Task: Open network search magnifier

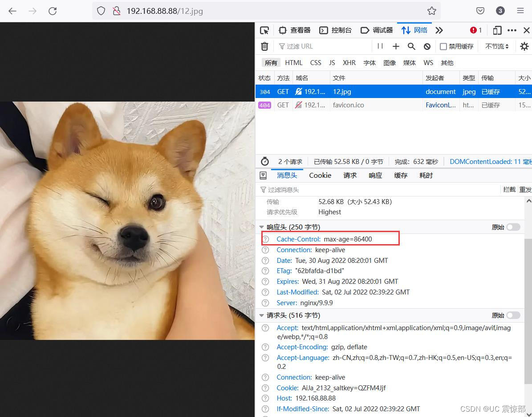Action: click(x=411, y=46)
